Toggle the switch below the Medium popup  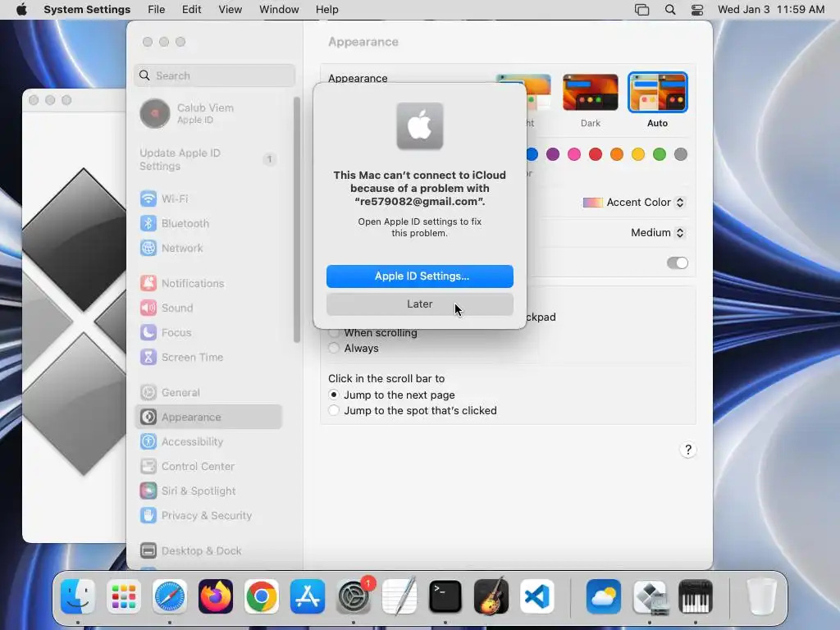pos(677,263)
